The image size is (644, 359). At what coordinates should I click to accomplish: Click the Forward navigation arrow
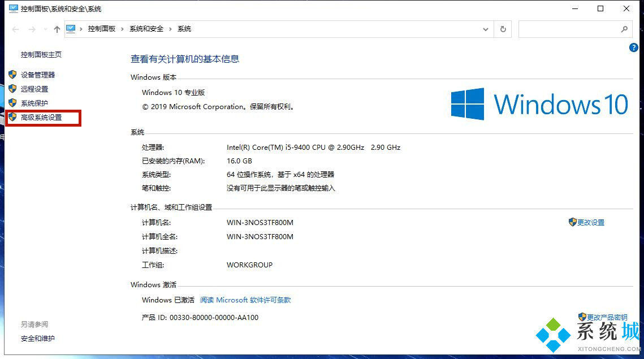32,29
